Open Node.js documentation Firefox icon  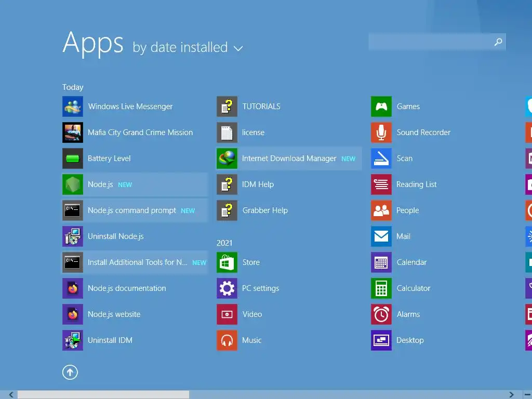(x=73, y=288)
